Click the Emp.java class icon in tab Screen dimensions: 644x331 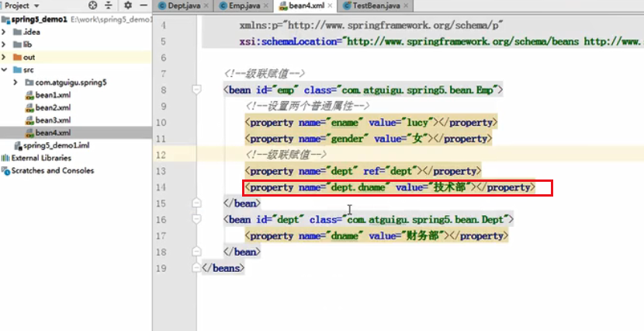223,5
